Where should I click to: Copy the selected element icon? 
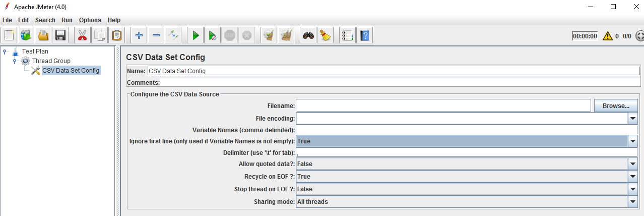click(100, 36)
